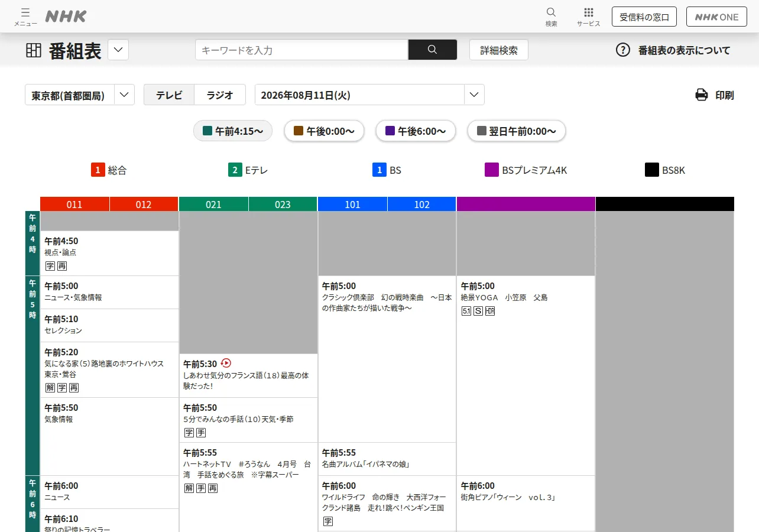Jump to 翌日午前0:00〜 time slot
The width and height of the screenshot is (759, 532).
point(516,131)
